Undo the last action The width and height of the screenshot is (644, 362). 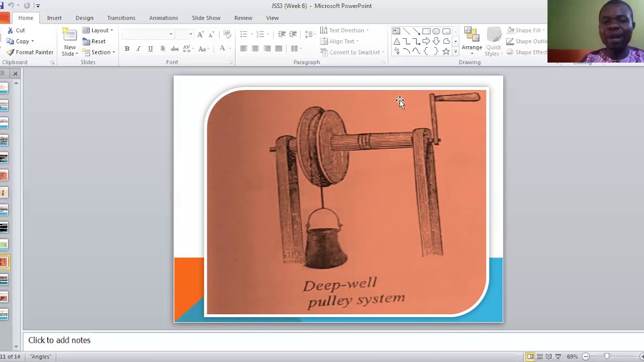[x=11, y=6]
